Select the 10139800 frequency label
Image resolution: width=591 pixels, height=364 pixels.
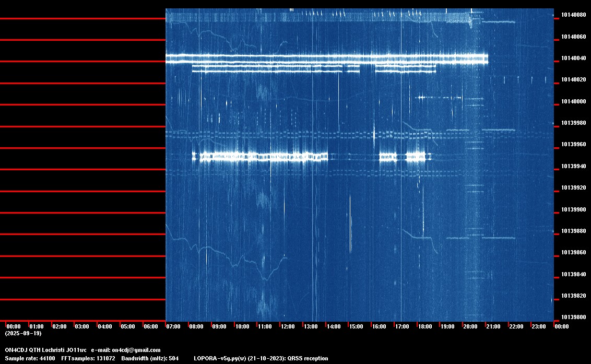(574, 317)
